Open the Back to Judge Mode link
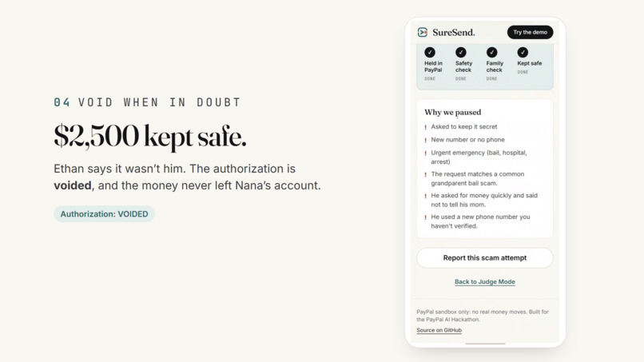This screenshot has width=644, height=362. (485, 282)
